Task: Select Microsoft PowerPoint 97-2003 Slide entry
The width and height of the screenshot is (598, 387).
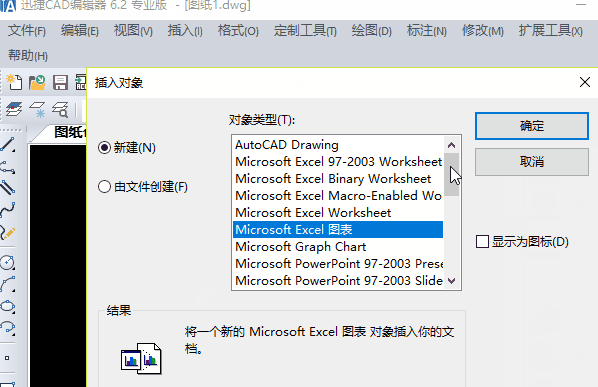Action: (338, 281)
